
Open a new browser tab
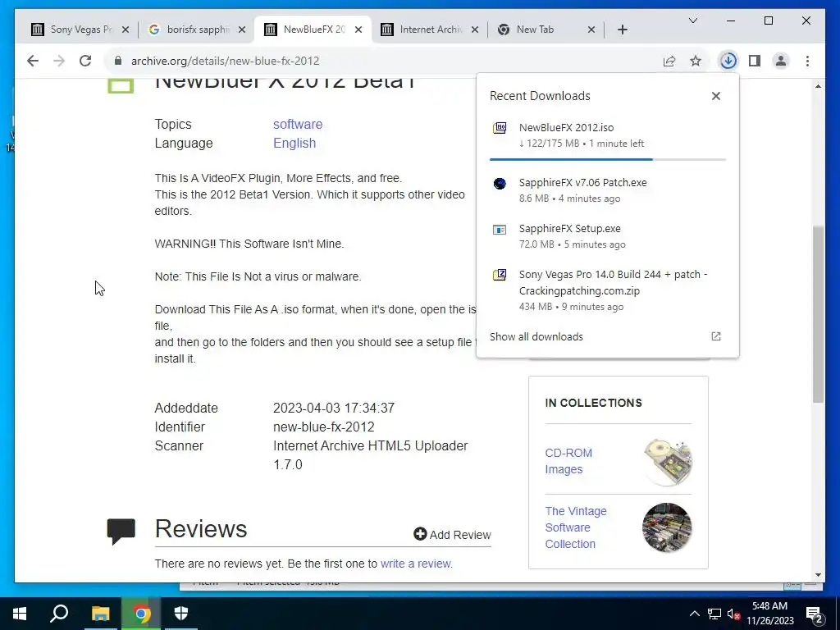622,30
